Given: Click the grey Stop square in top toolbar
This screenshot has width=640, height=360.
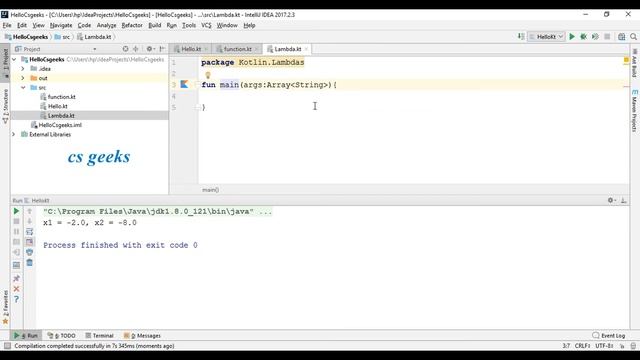Looking at the screenshot, I should (x=607, y=37).
